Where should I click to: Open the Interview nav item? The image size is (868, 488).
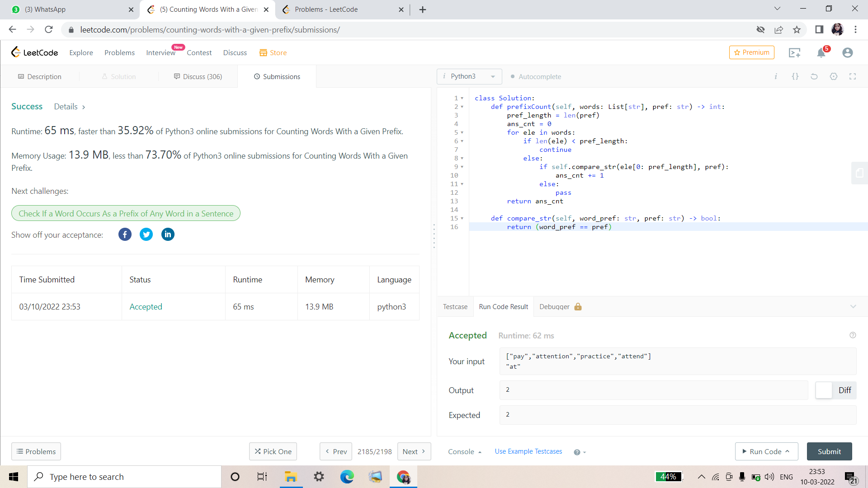point(160,52)
